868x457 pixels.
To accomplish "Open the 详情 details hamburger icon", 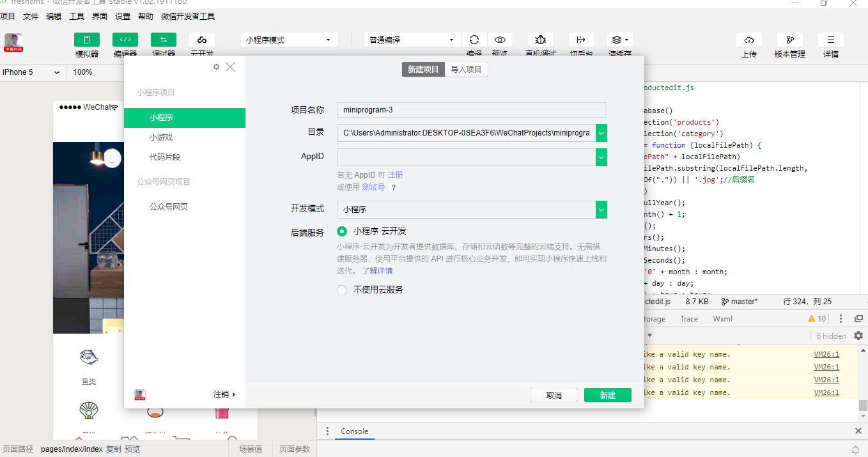I will [831, 40].
